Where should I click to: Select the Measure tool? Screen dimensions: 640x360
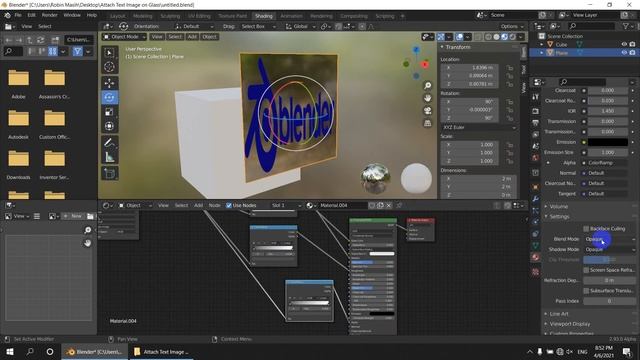tap(109, 157)
